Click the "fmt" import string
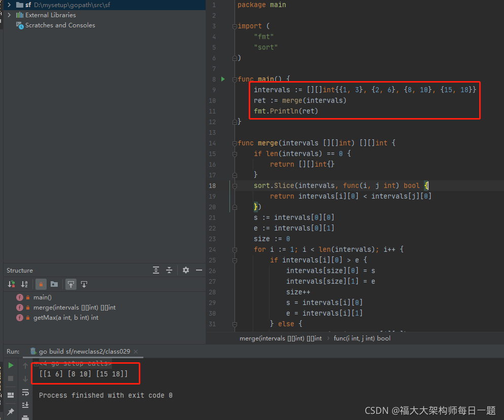504x420 pixels. click(263, 36)
